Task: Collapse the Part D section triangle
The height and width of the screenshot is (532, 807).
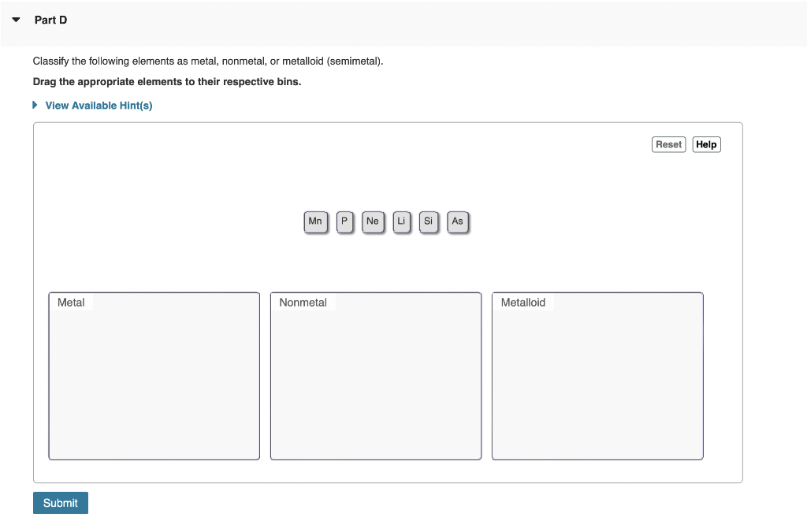Action: click(15, 19)
